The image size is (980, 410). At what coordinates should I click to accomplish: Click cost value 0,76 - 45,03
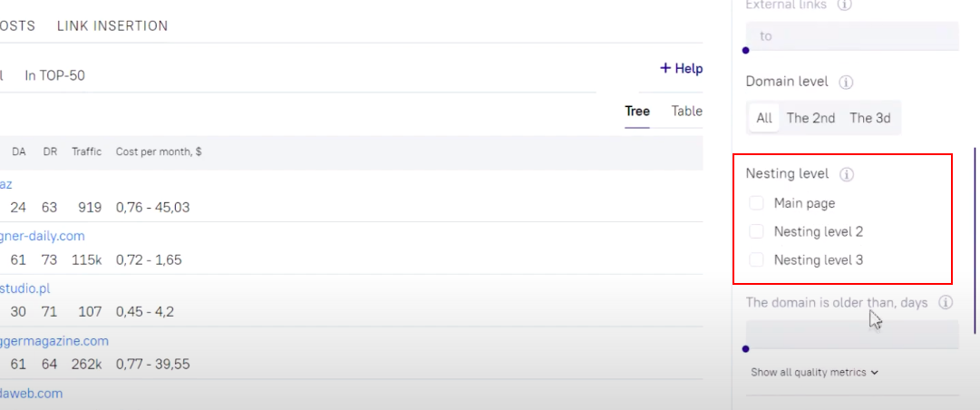click(x=152, y=208)
